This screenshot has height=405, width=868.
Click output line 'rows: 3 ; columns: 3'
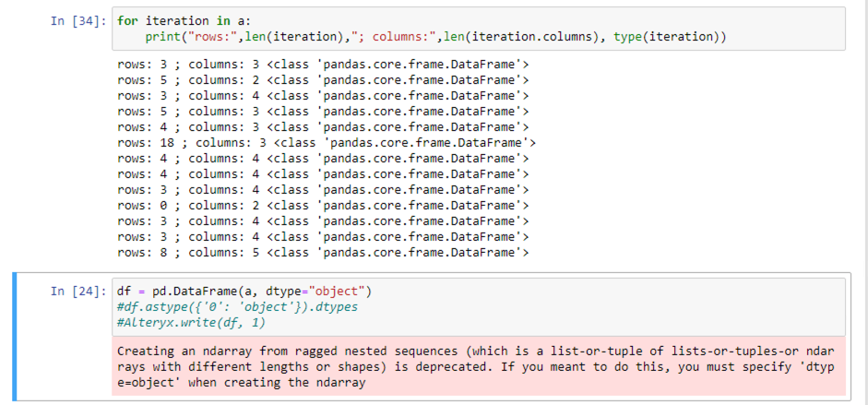point(323,65)
